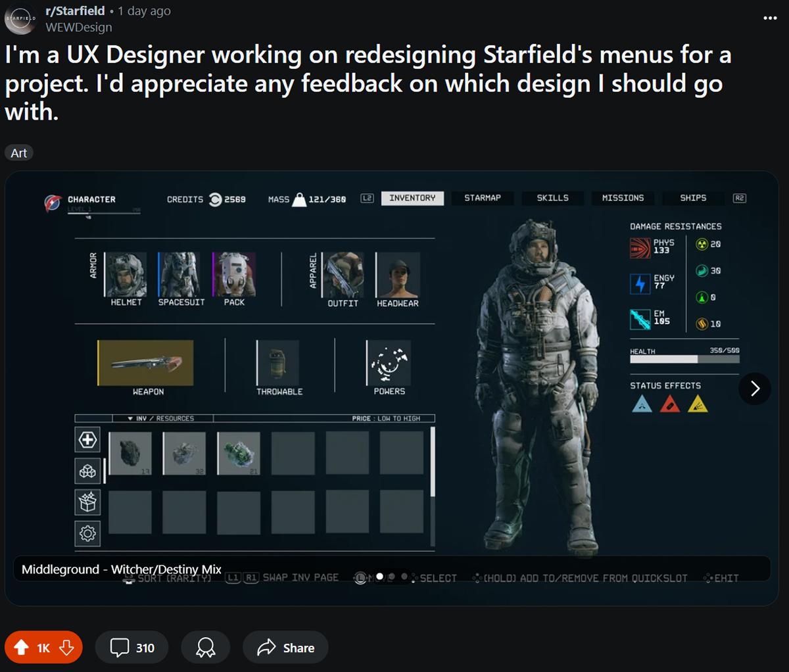Switch to the SHIPS tab

point(693,198)
